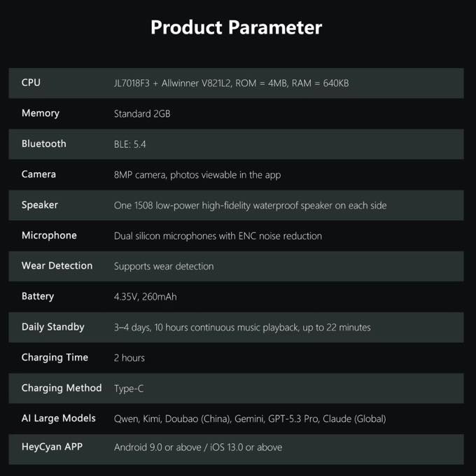Viewport: 476px width, 476px height.
Task: Select the Wear Detection label
Action: click(x=57, y=265)
